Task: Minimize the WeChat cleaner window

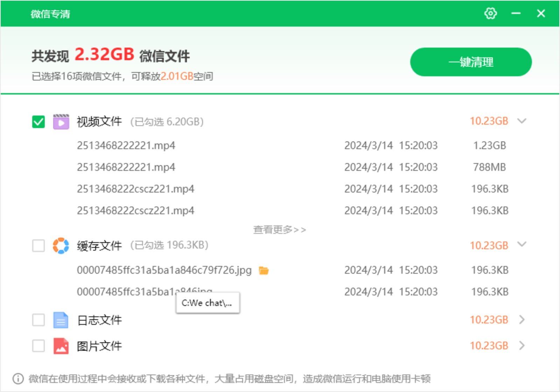Action: click(x=516, y=14)
